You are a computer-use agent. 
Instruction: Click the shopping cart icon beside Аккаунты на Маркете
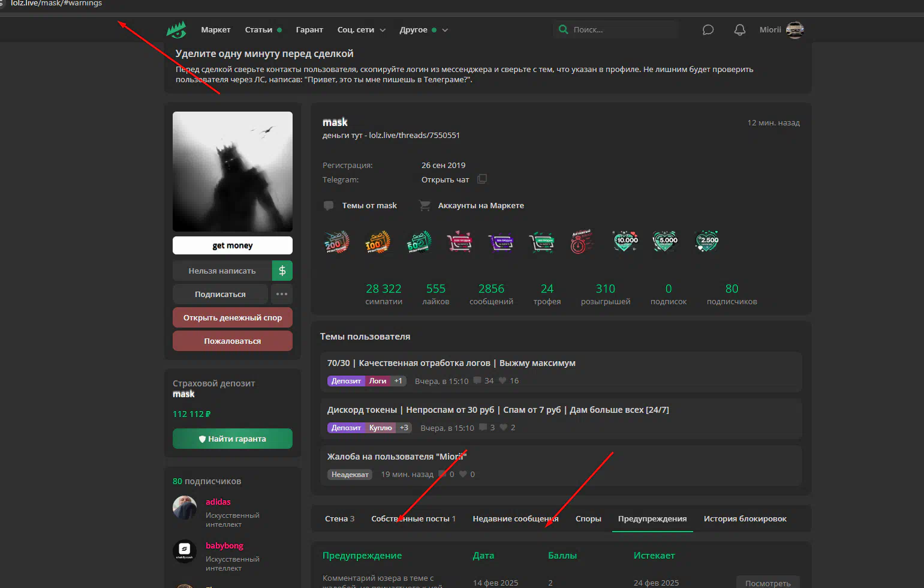[x=425, y=205]
